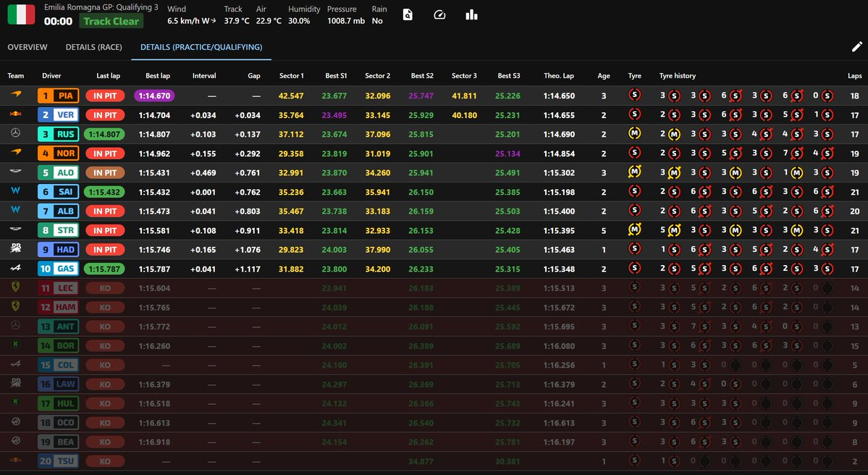Screen dimensions: 868x475
Task: Select driver 6 SAI badge
Action: [58, 192]
